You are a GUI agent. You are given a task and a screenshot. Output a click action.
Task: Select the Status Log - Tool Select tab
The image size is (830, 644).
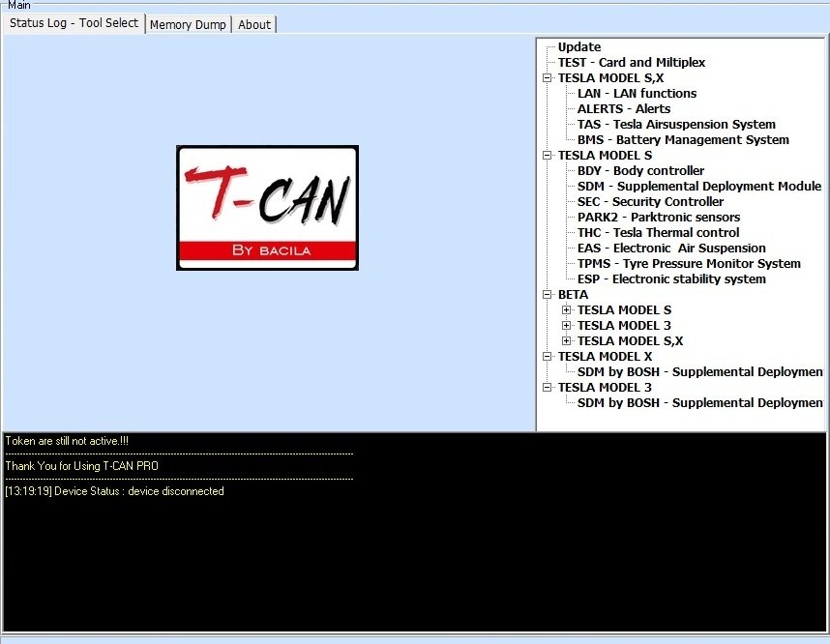pyautogui.click(x=74, y=23)
